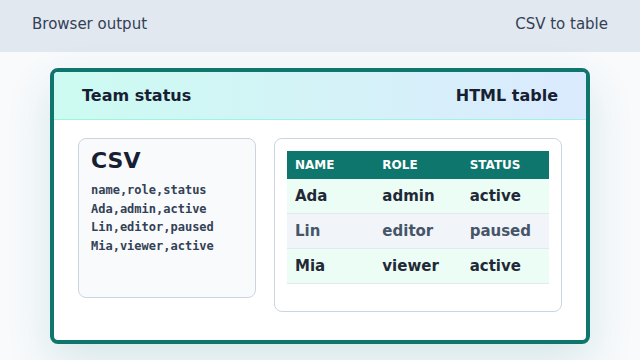
Task: Select the 'editor' table cell
Action: [x=418, y=231]
